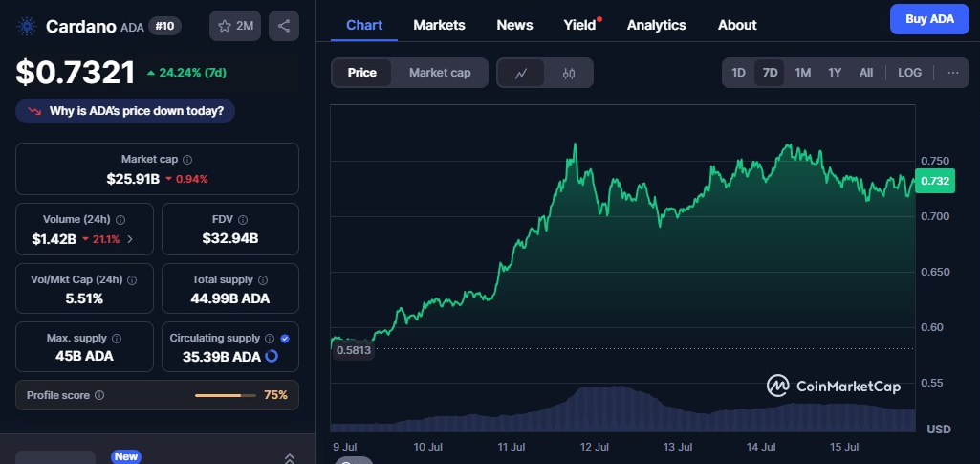Click the #10 rank badge
Screen dimensions: 980x464
point(165,26)
